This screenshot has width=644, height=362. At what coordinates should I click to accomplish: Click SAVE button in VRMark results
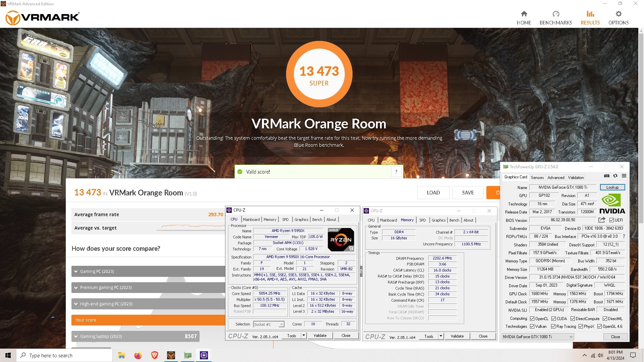point(468,193)
